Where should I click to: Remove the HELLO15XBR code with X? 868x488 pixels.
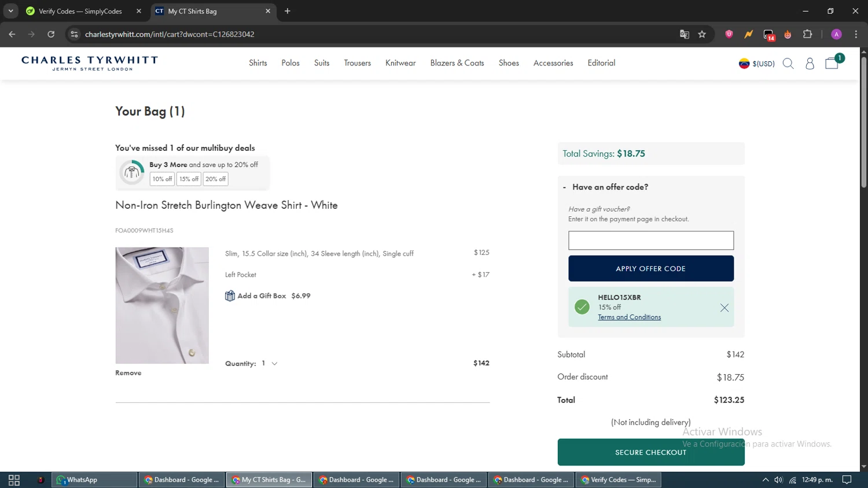724,308
